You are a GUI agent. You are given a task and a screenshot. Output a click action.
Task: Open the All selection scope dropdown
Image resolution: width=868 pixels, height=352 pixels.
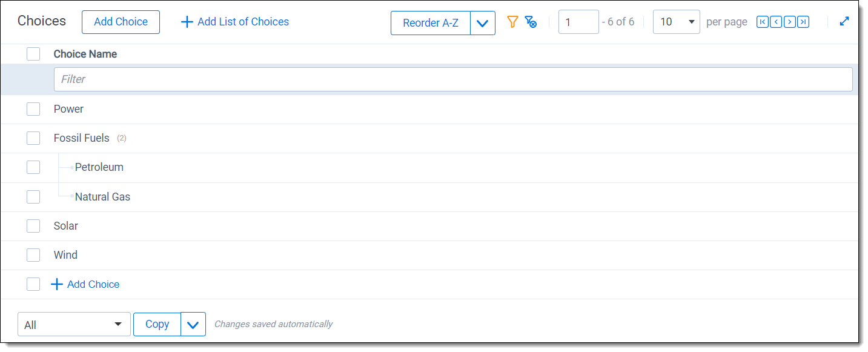pyautogui.click(x=74, y=325)
